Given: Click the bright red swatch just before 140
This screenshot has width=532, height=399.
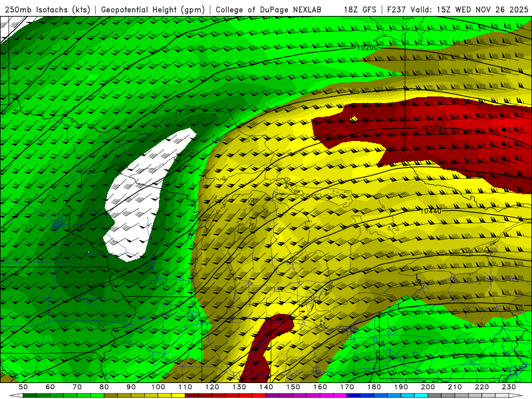Looking at the screenshot, I should [x=259, y=395].
